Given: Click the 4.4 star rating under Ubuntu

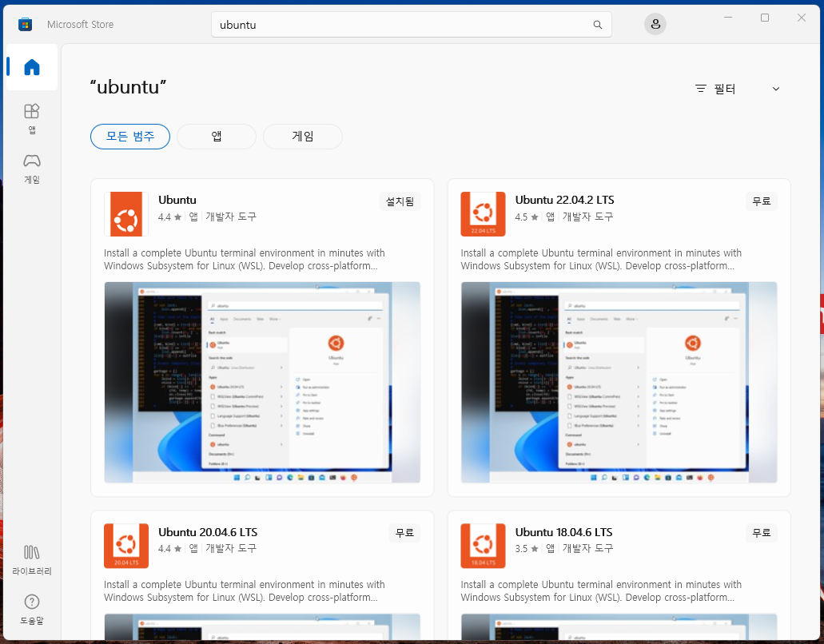Looking at the screenshot, I should click(x=169, y=217).
